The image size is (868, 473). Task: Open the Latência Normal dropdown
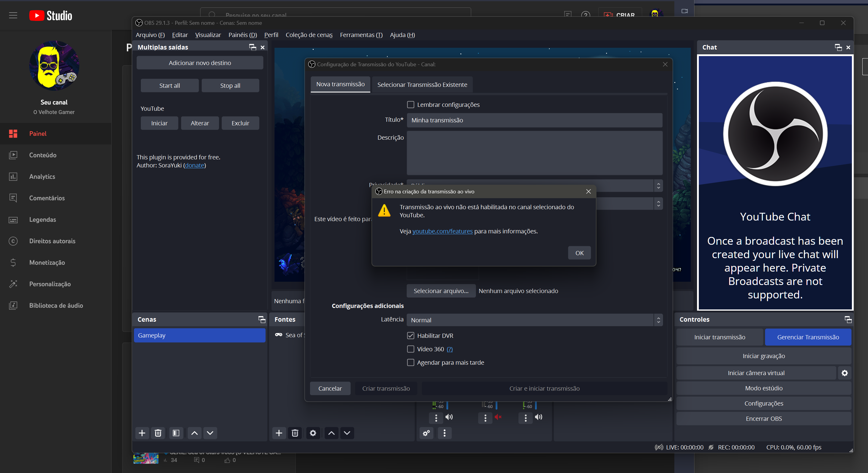535,320
